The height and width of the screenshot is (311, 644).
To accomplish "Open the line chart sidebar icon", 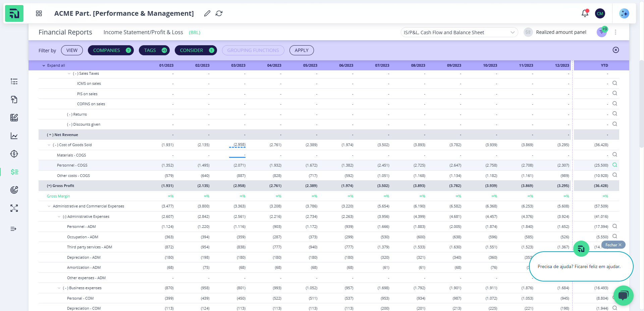I will tap(14, 136).
